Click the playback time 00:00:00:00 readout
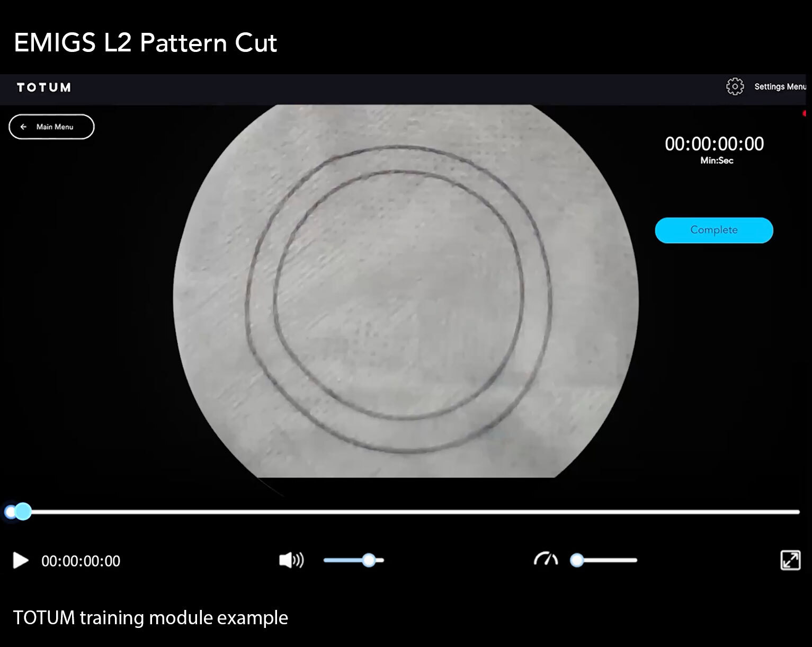Screen dimensions: 812x647 [x=81, y=561]
